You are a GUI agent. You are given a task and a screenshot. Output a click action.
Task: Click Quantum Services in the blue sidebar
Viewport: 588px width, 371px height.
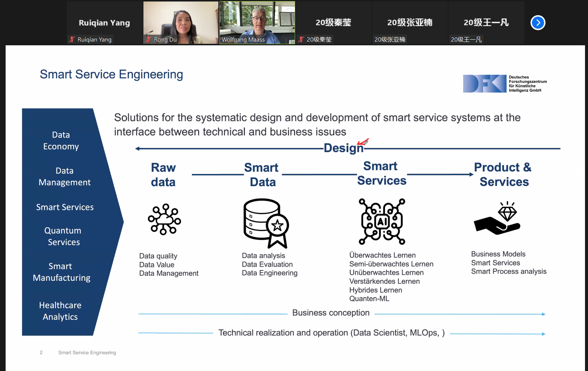coord(63,236)
